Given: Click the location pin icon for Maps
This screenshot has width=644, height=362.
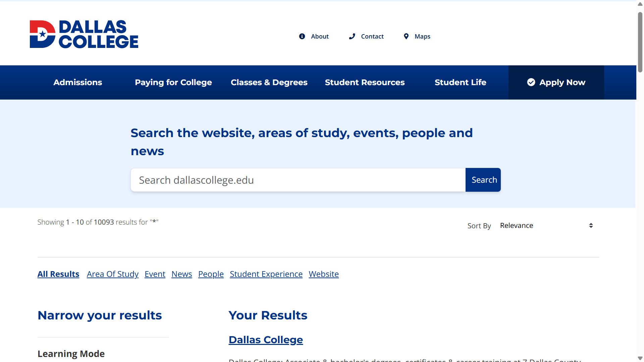Looking at the screenshot, I should click(x=406, y=36).
